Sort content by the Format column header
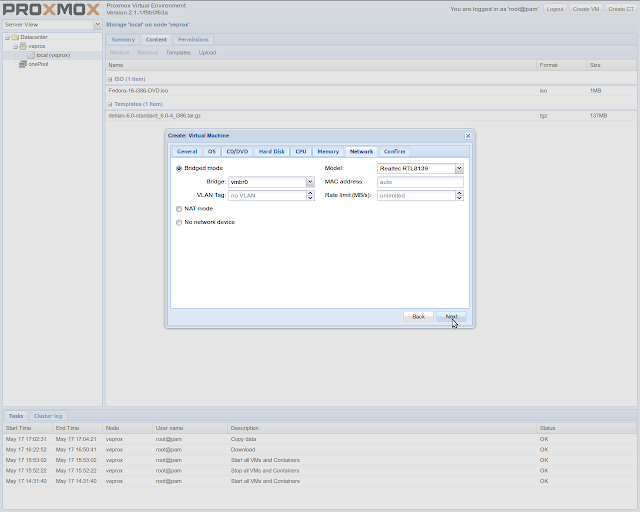 (x=561, y=65)
